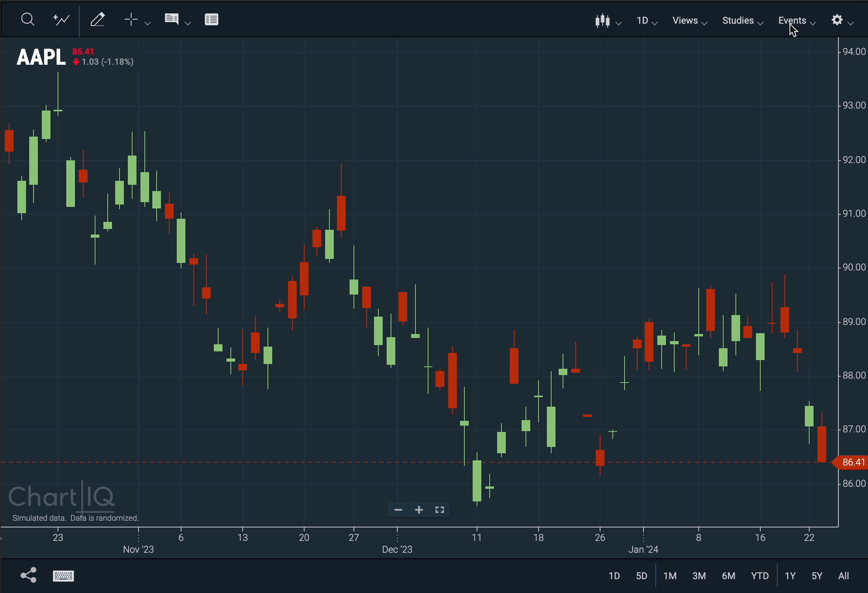This screenshot has height=593, width=868.
Task: Open the 1D periodicity dropdown
Action: tap(647, 21)
